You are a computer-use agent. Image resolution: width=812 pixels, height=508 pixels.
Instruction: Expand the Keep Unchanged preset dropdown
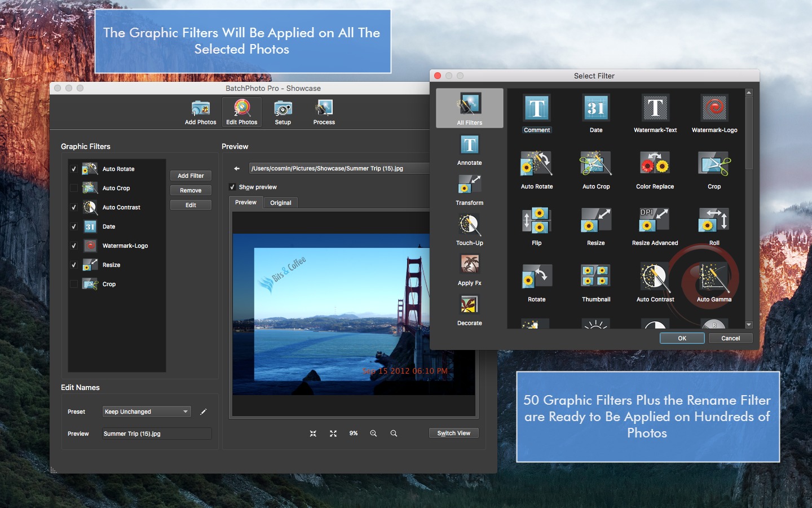[147, 412]
